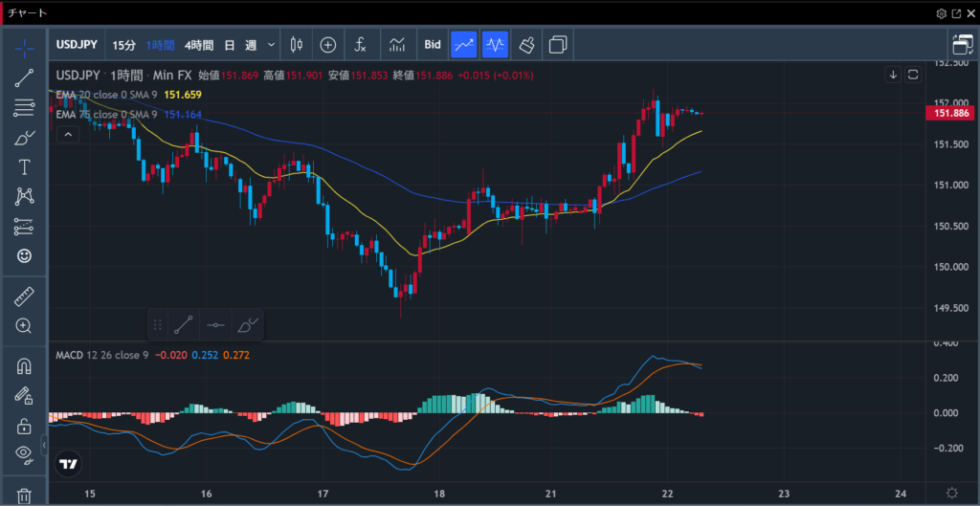Switch to the 15分 timeframe
Image resolution: width=980 pixels, height=506 pixels.
tap(124, 45)
